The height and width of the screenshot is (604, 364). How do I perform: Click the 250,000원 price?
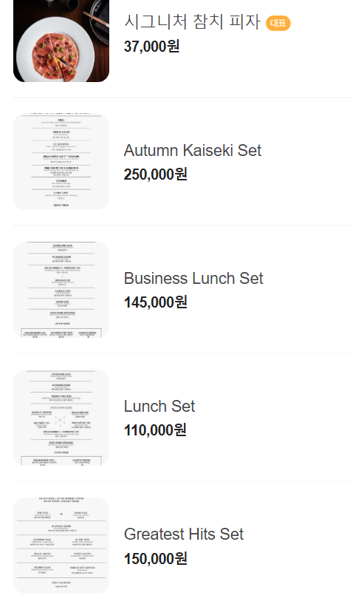(156, 174)
